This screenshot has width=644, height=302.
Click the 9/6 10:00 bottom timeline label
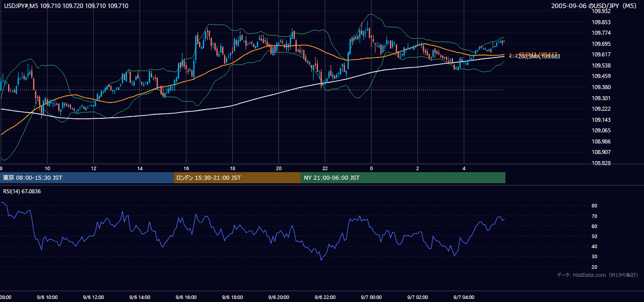tap(47, 297)
